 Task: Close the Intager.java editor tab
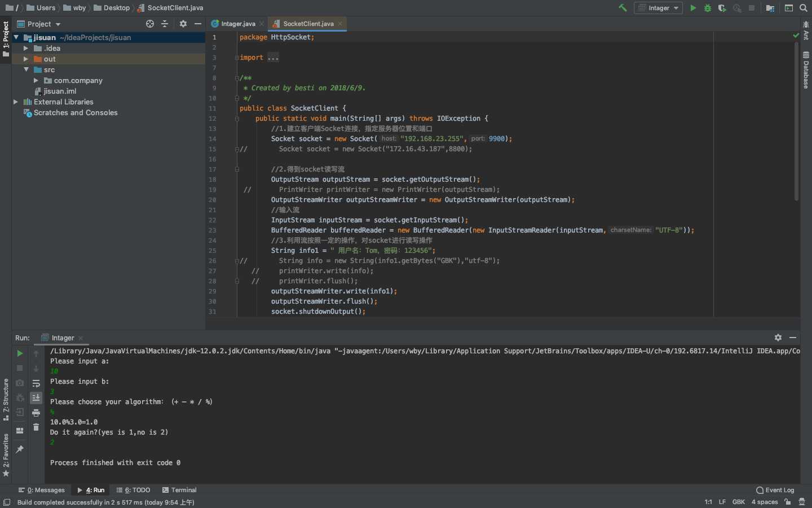coord(262,24)
